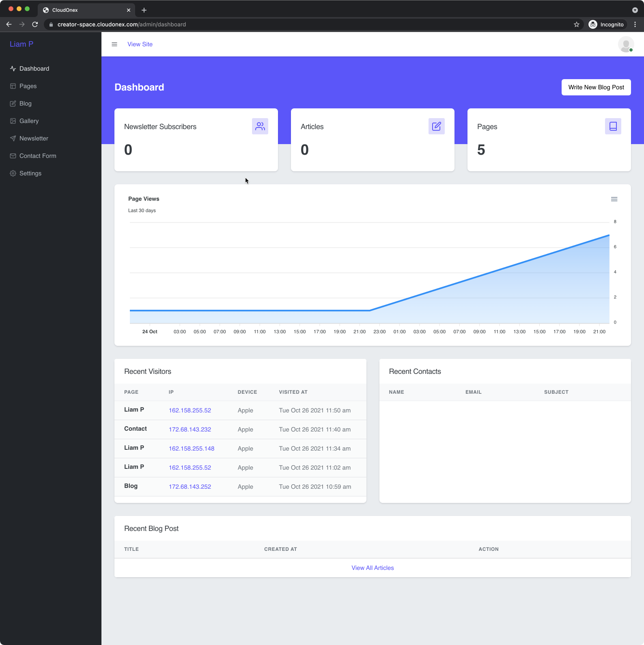Click the Contact Form envelope icon
Image resolution: width=644 pixels, height=645 pixels.
[13, 156]
